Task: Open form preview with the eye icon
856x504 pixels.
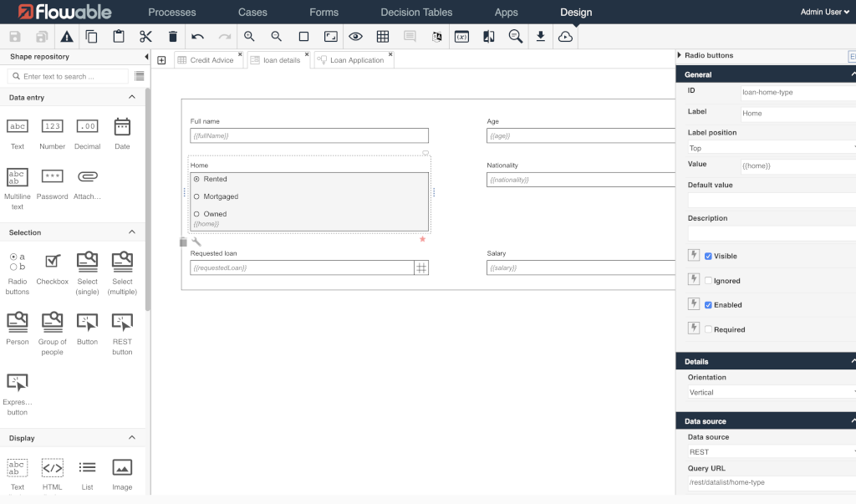Action: 354,36
